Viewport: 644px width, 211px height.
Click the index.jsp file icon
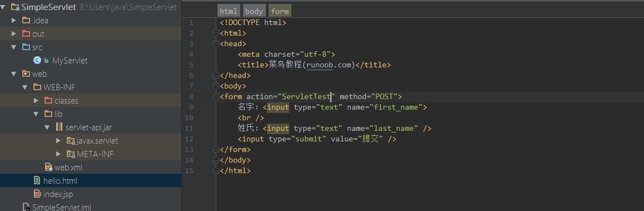pos(37,194)
